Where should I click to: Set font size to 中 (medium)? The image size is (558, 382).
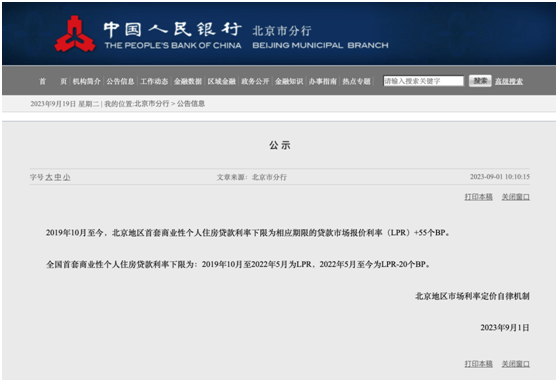(58, 177)
